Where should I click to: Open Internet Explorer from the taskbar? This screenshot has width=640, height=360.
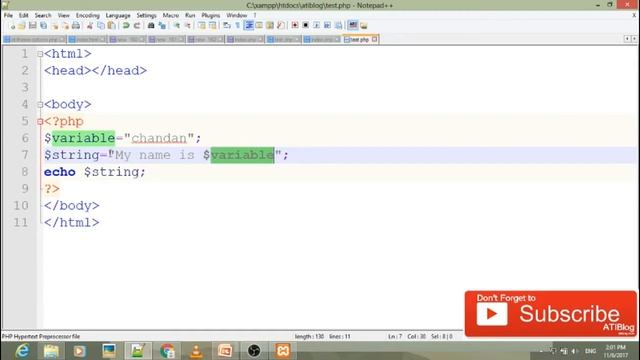pyautogui.click(x=22, y=351)
